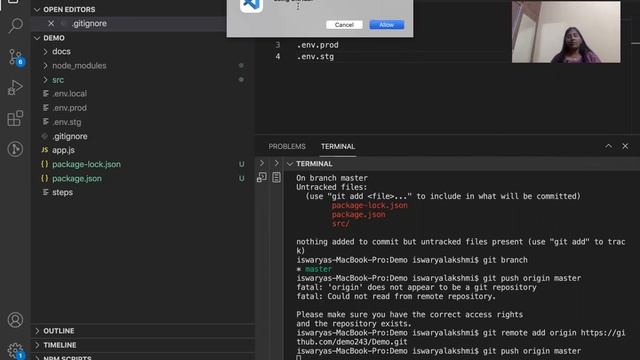Open the package.json file
Screen dimensions: 640x360
(x=77, y=178)
